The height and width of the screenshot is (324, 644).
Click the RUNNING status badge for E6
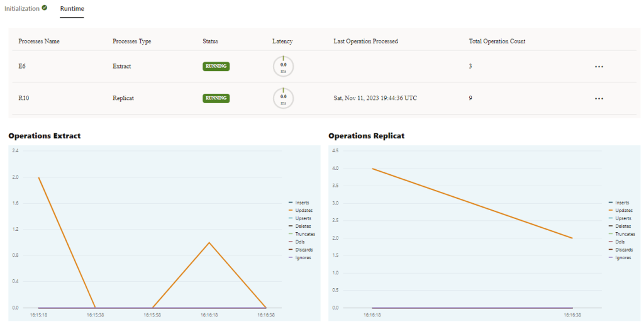(x=216, y=66)
